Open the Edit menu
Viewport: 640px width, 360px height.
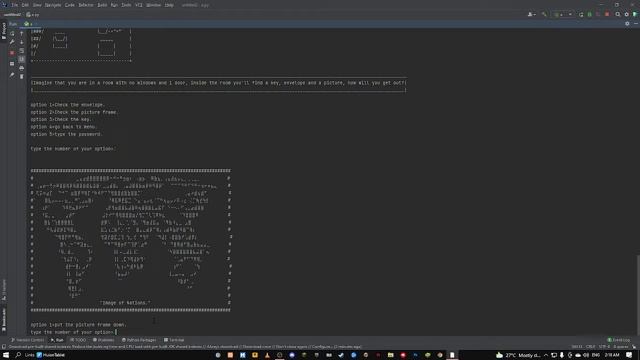pos(25,5)
